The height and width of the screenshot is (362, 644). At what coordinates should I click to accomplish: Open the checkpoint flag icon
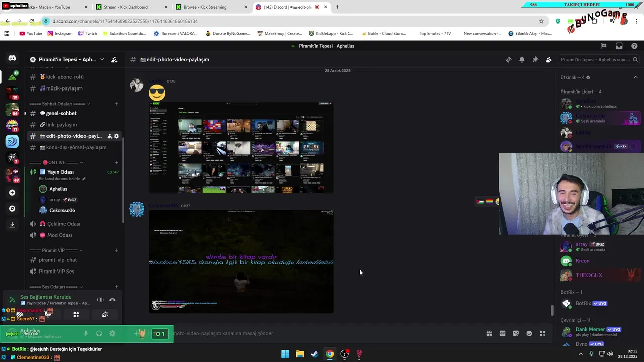click(604, 46)
